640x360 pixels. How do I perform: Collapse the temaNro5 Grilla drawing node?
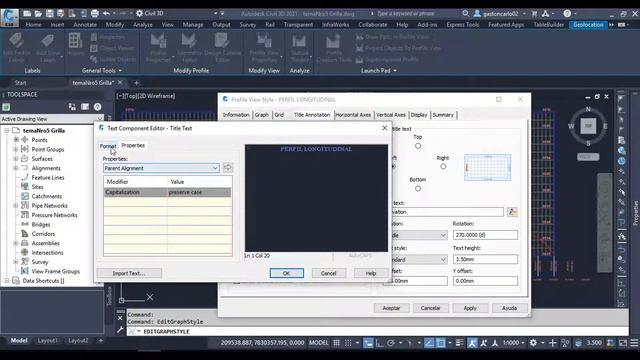(x=7, y=131)
